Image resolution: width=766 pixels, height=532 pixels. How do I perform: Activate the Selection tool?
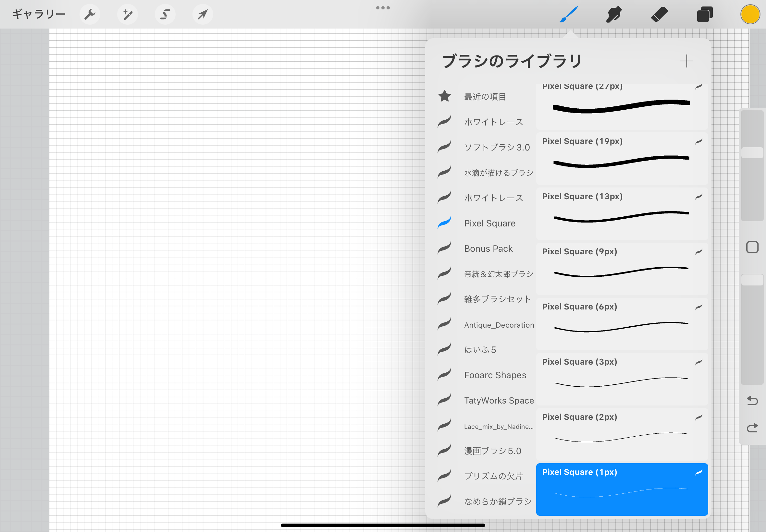[x=165, y=14]
